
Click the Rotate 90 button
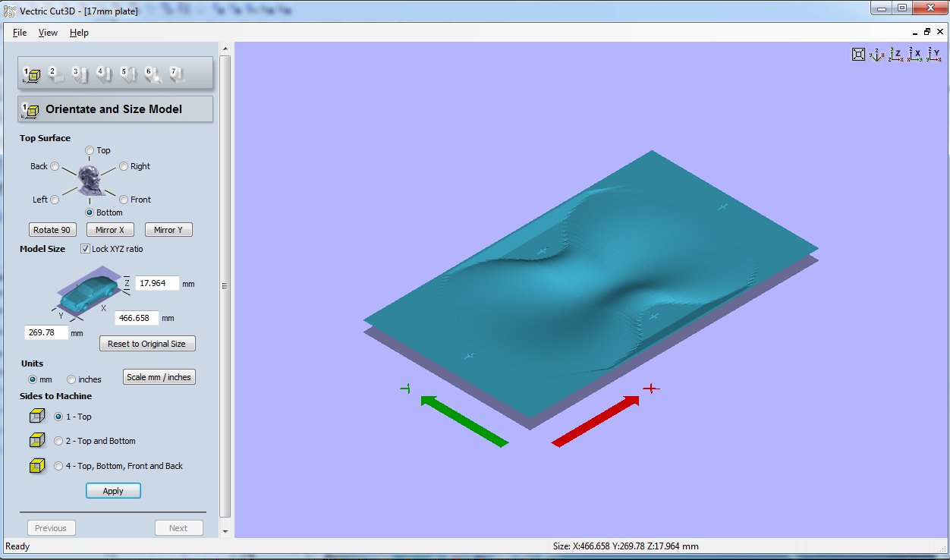click(x=52, y=230)
